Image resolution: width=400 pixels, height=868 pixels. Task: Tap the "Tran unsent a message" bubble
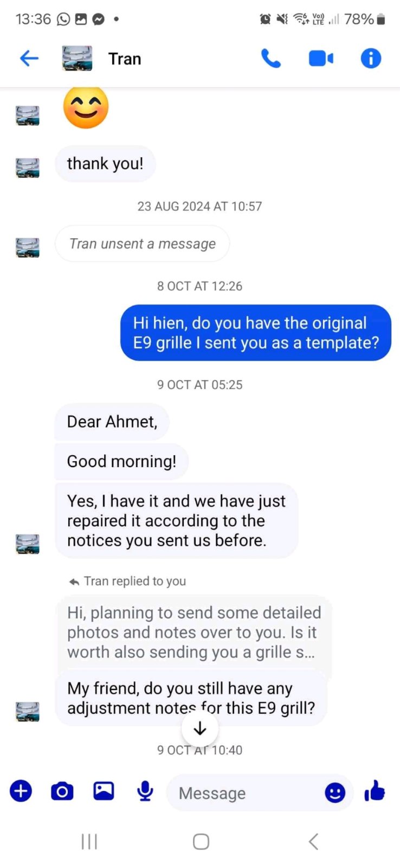(x=143, y=244)
